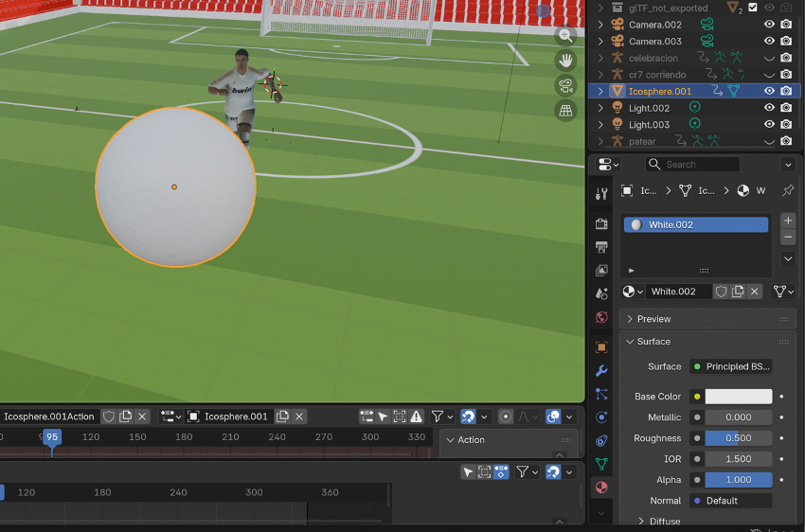Unlink the Icosphere.001Action with X button
This screenshot has height=532, width=805.
142,417
